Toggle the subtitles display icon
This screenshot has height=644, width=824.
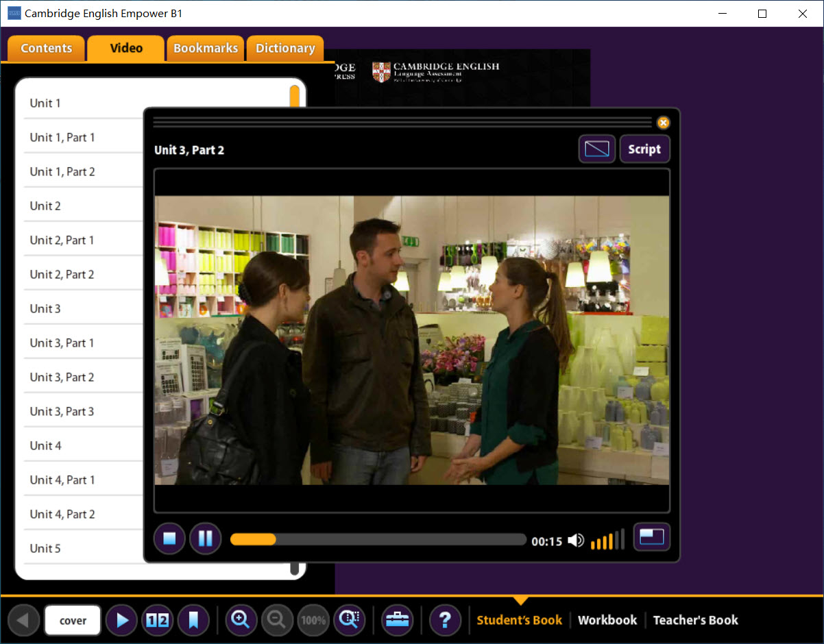[597, 149]
